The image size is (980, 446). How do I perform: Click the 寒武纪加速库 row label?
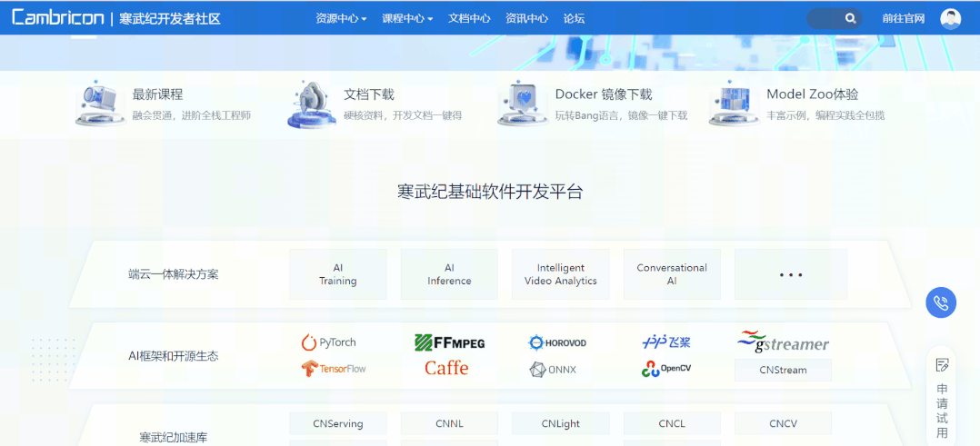(x=173, y=437)
